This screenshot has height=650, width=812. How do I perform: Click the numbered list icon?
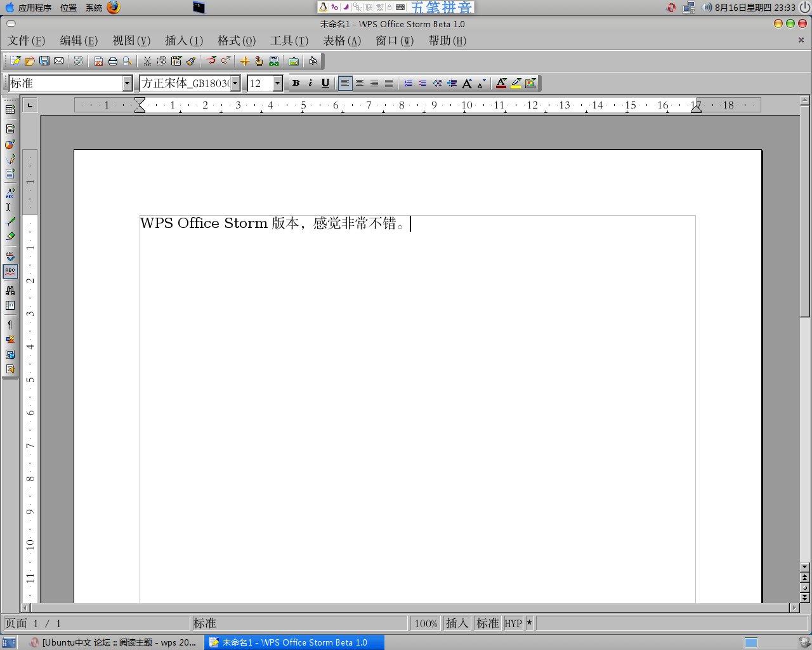[408, 83]
